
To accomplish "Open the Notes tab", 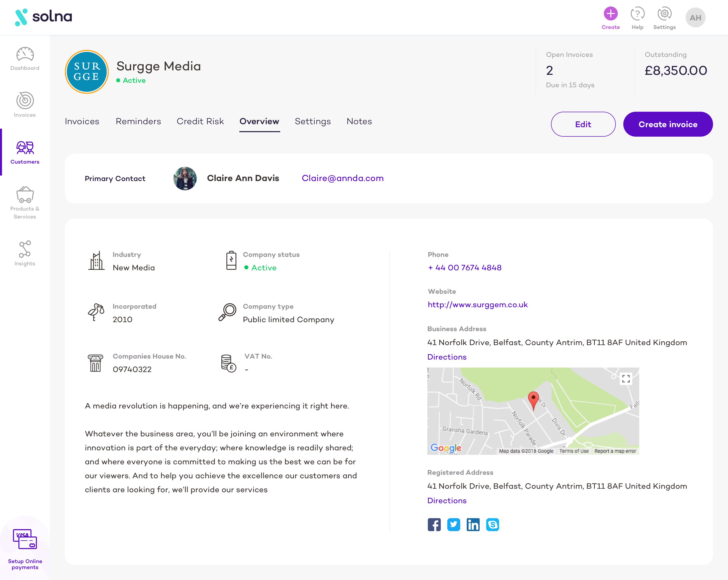I will point(359,121).
